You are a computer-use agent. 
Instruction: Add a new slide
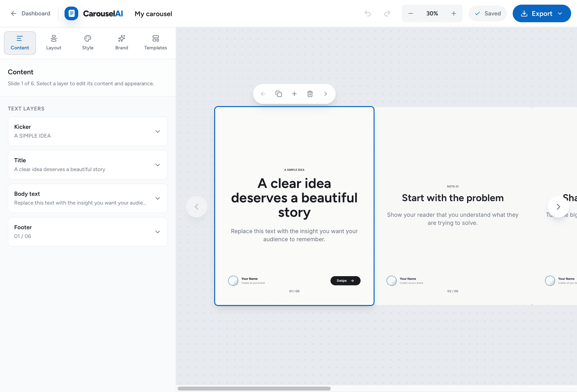[294, 94]
